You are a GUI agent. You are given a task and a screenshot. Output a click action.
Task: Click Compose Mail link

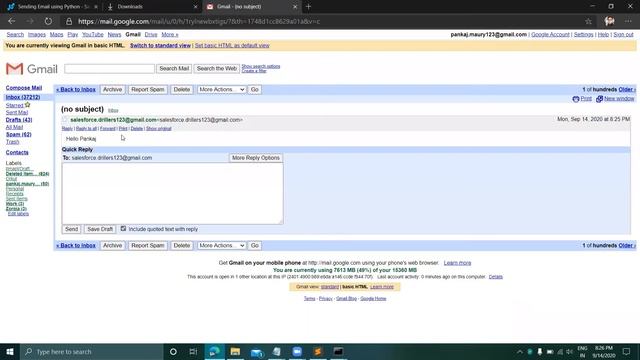24,88
